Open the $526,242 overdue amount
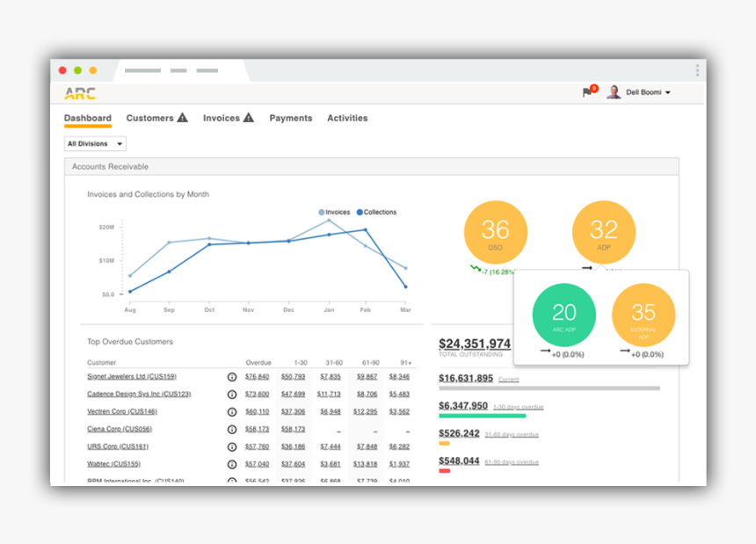The height and width of the screenshot is (544, 756). click(x=459, y=433)
